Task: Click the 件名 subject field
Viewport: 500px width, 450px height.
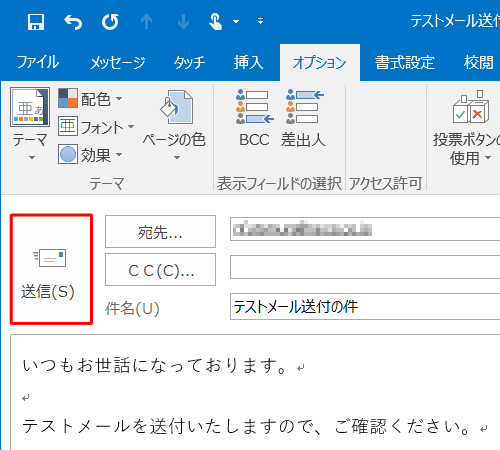Action: [365, 307]
